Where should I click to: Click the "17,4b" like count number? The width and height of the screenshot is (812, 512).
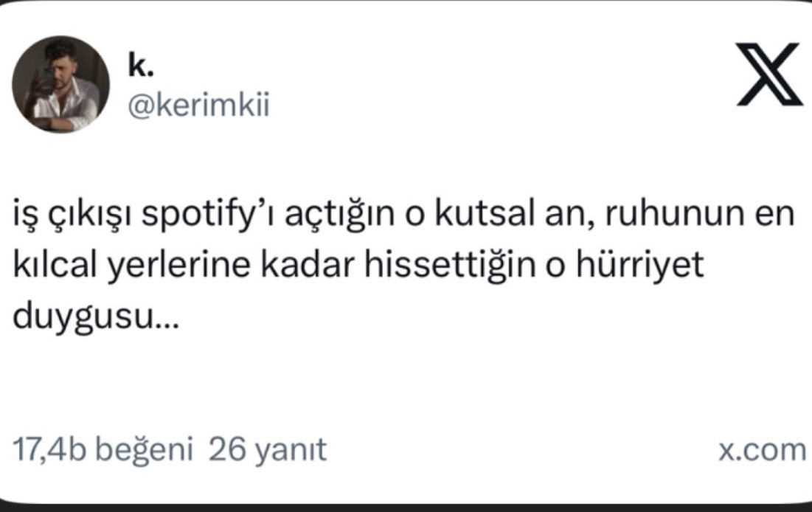[x=50, y=449]
